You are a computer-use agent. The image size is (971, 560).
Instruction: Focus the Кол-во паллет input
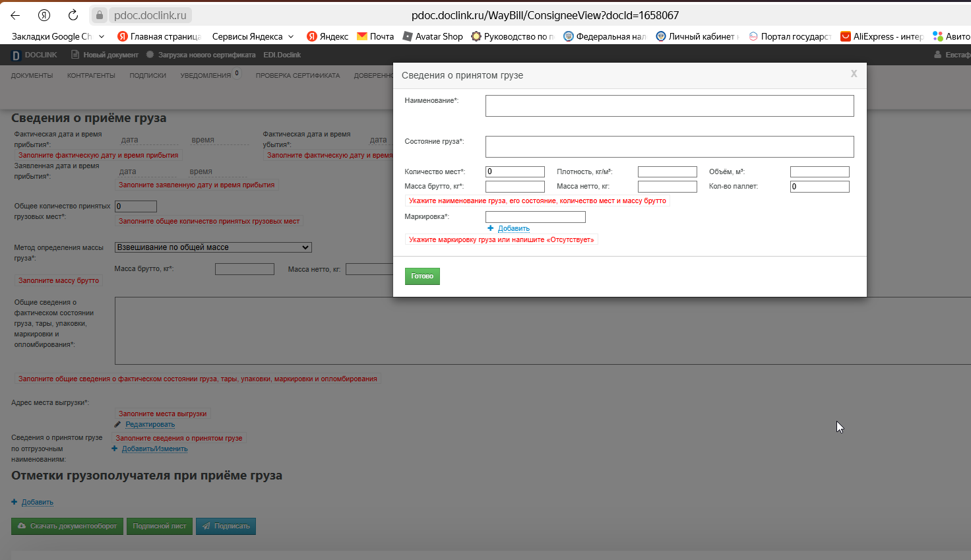(x=820, y=187)
